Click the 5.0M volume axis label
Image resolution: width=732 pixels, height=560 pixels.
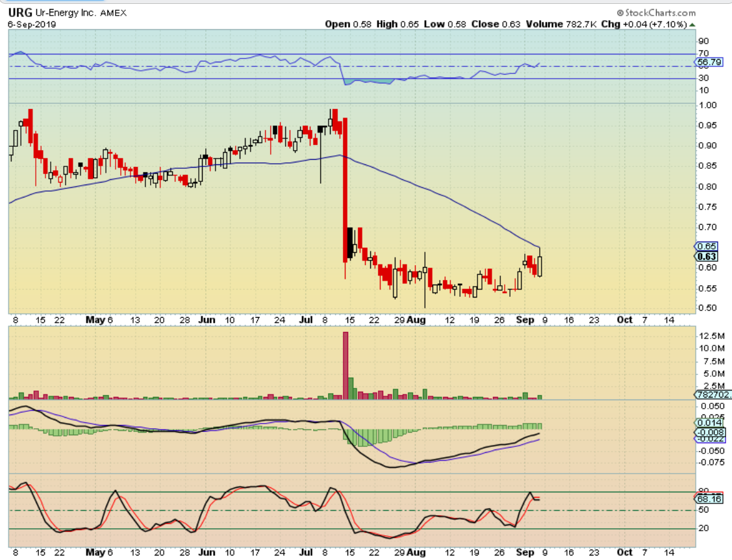(714, 374)
